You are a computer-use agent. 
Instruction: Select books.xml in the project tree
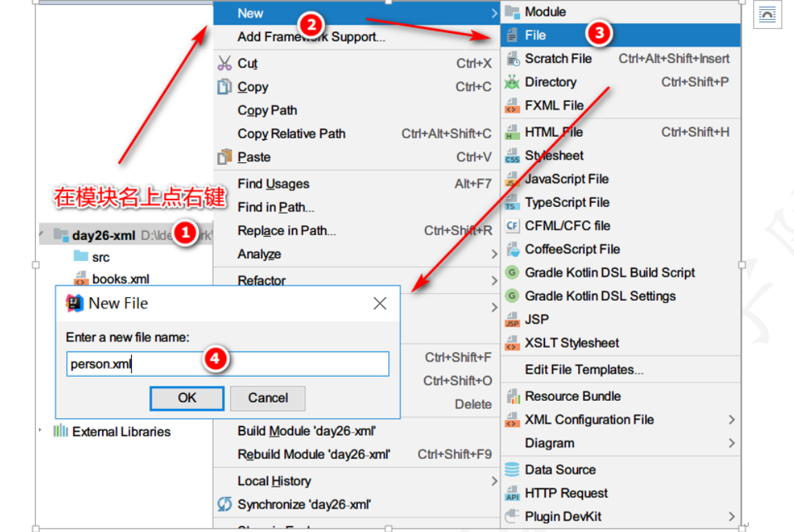[121, 279]
